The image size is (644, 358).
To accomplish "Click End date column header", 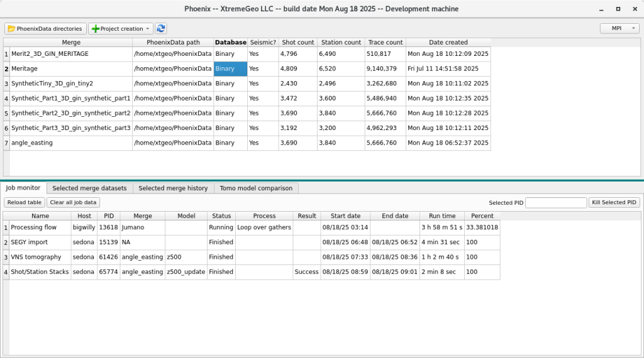I will (x=395, y=215).
